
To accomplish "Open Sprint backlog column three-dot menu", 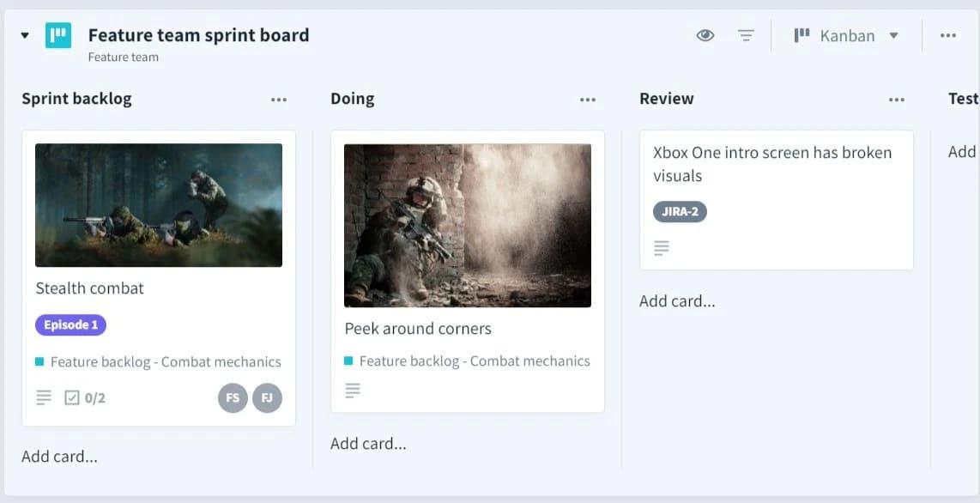I will coord(279,100).
